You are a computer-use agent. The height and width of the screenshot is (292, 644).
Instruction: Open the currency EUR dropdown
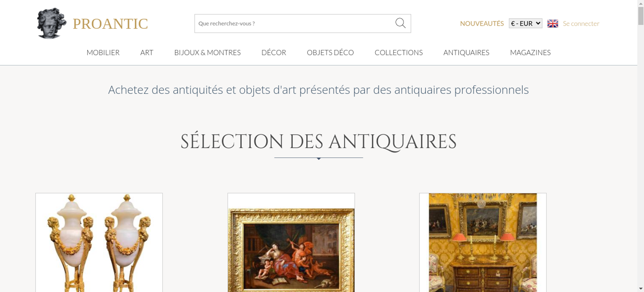pyautogui.click(x=526, y=23)
